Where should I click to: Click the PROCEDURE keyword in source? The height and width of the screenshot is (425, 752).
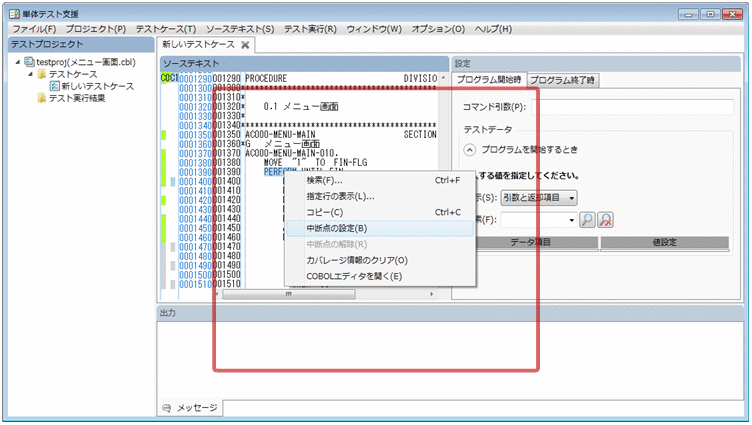[266, 79]
